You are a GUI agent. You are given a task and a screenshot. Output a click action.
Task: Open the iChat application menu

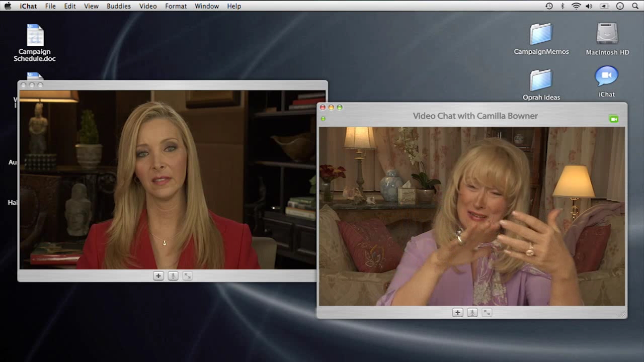click(x=28, y=6)
